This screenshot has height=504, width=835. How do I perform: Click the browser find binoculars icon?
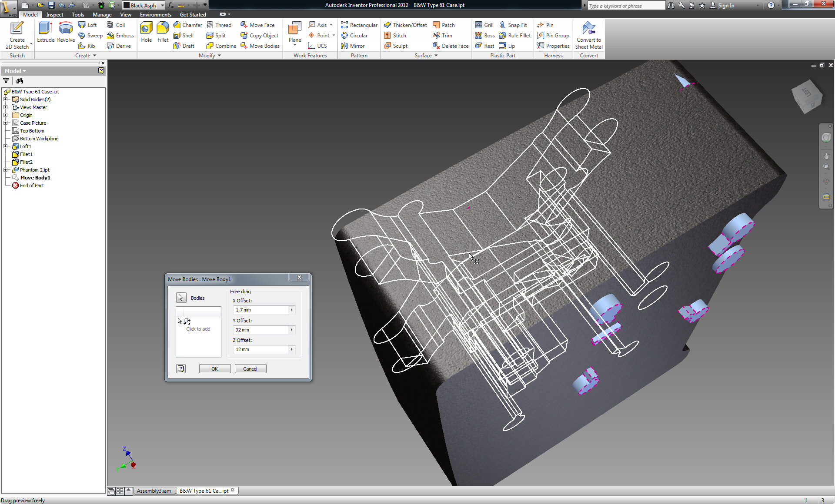tap(20, 81)
